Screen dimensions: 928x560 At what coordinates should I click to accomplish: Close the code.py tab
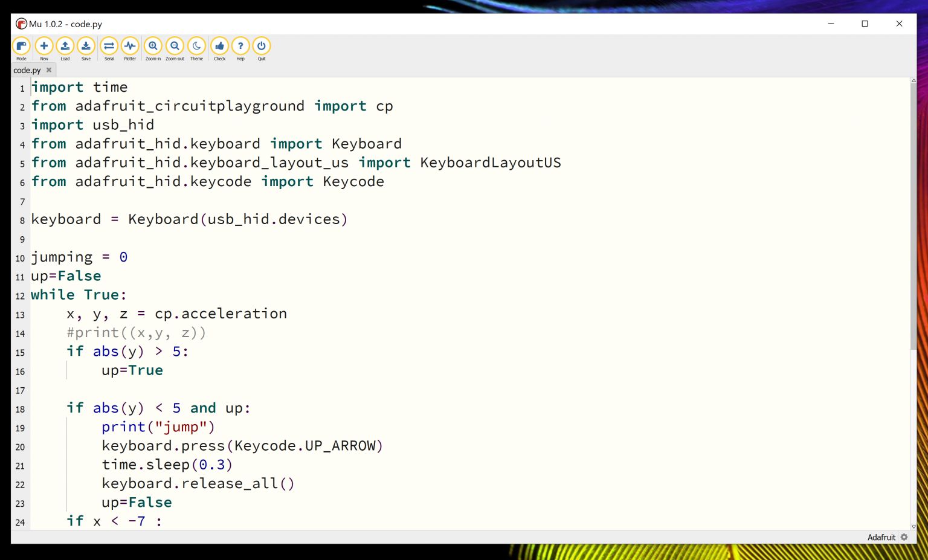[49, 70]
